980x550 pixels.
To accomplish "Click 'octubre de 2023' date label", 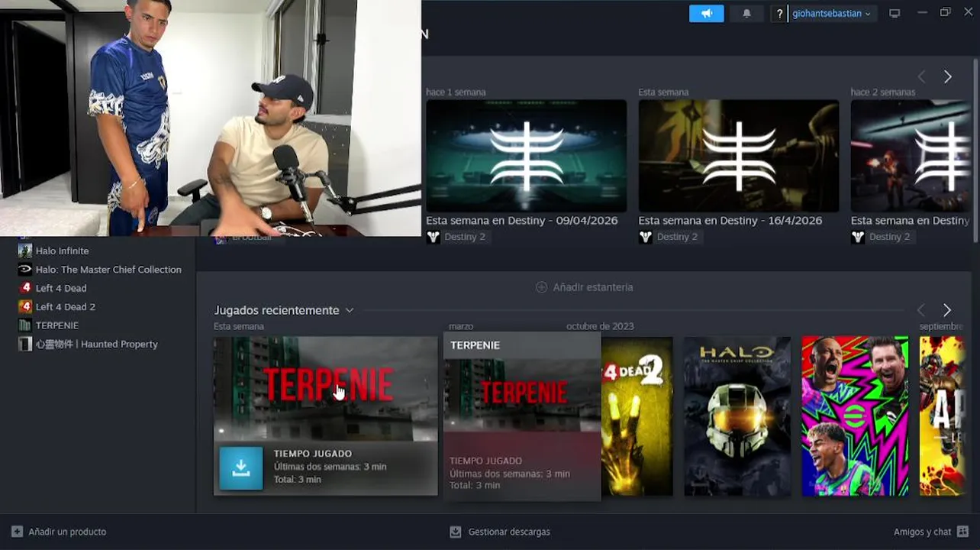I will [x=600, y=326].
